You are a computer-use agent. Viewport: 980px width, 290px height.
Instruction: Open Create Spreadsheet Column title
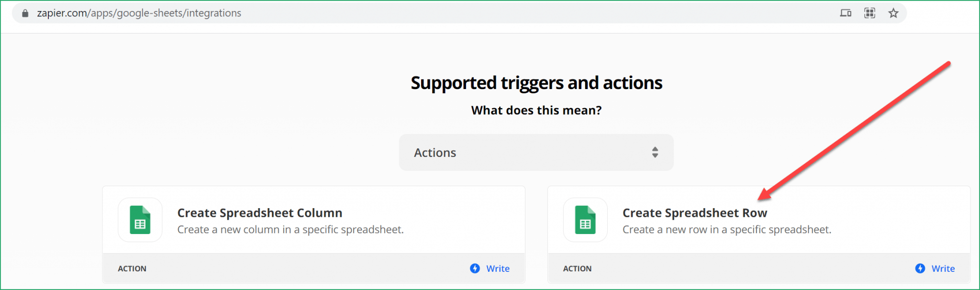click(260, 213)
